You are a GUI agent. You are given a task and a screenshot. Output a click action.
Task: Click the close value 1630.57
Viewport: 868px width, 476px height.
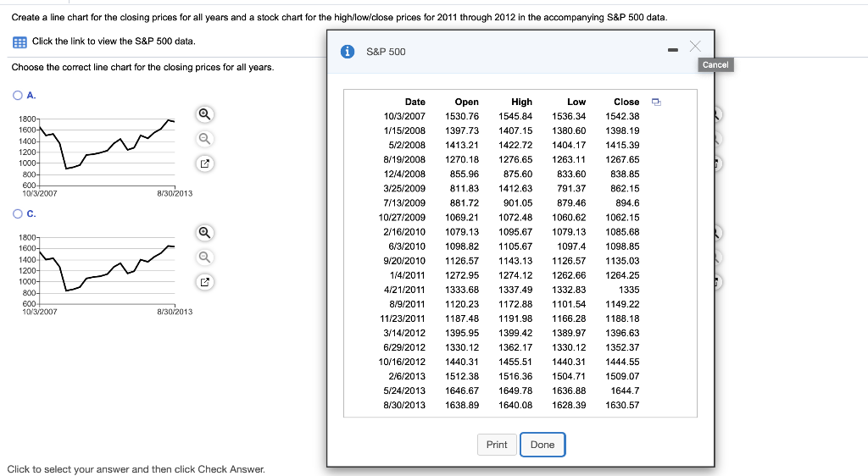coord(622,405)
